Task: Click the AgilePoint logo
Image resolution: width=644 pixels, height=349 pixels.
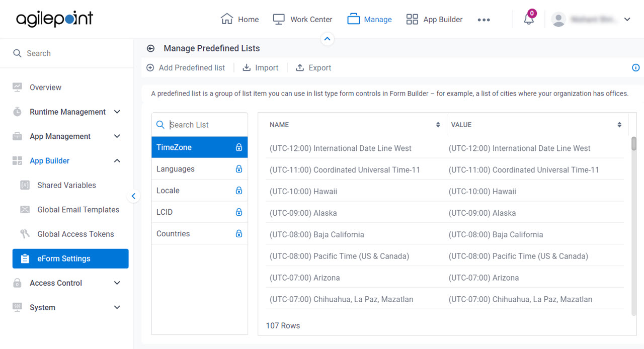Action: [x=54, y=19]
